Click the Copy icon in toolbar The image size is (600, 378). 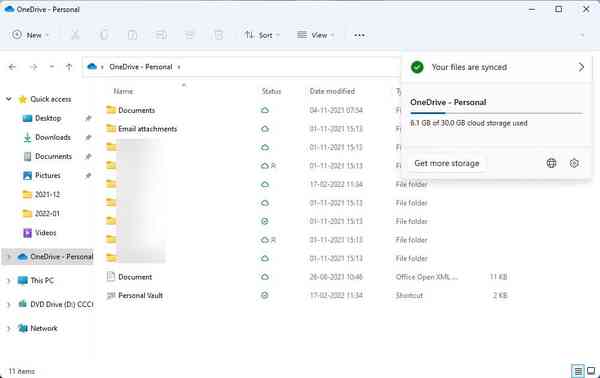pos(104,35)
